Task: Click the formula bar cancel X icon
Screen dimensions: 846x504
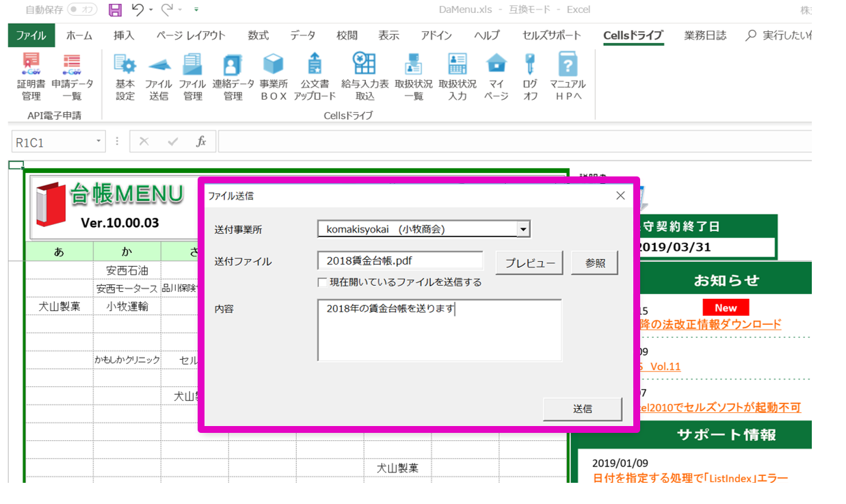Action: click(144, 142)
